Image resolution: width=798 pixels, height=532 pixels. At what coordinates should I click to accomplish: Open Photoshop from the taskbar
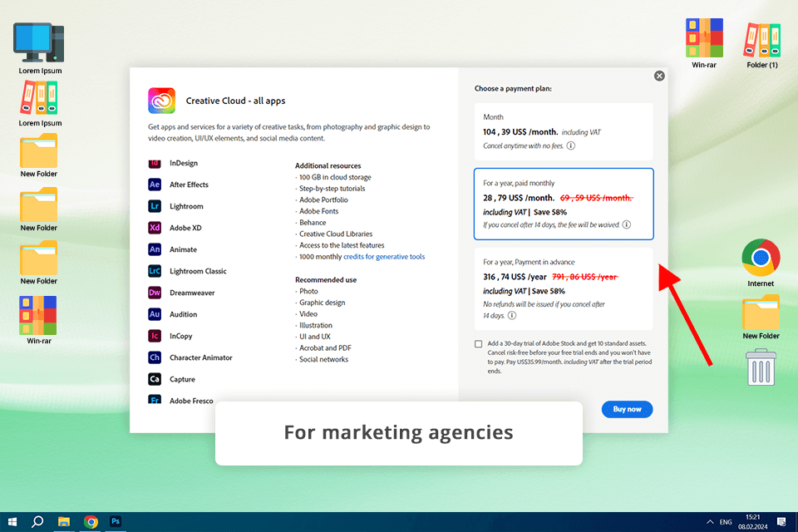116,521
